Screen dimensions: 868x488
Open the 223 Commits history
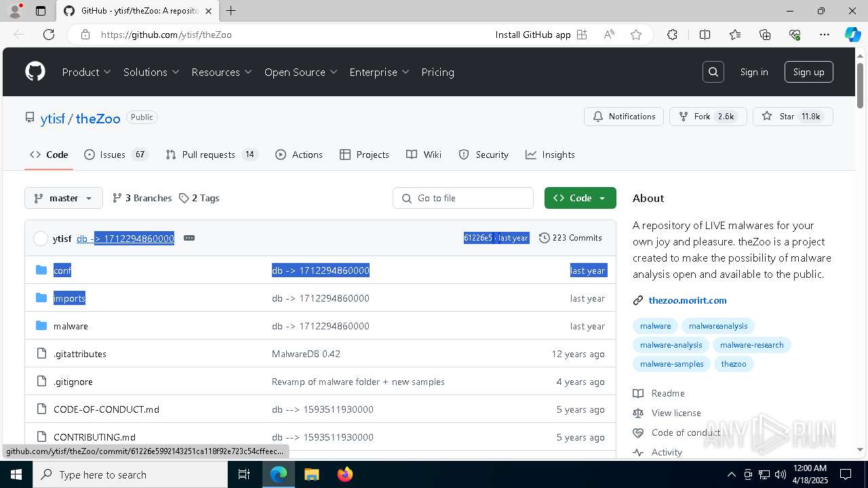pos(570,238)
